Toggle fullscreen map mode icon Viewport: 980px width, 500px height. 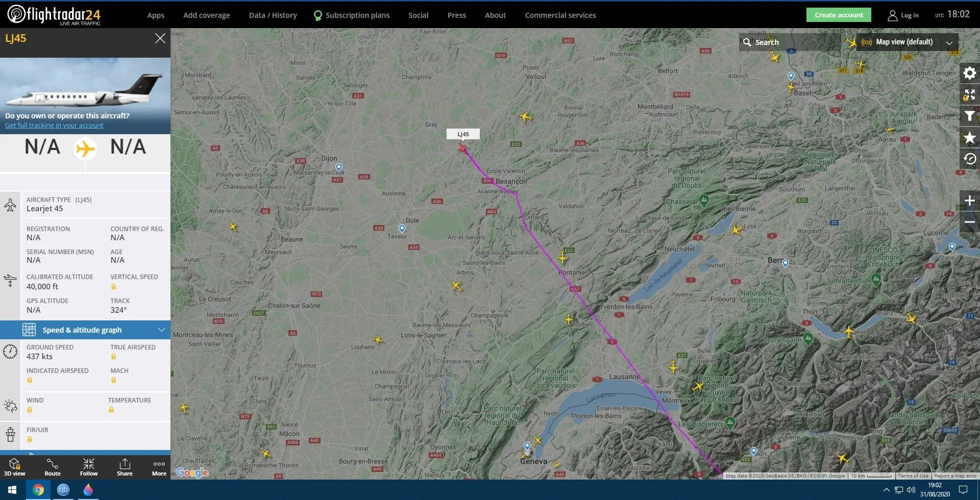(x=969, y=95)
